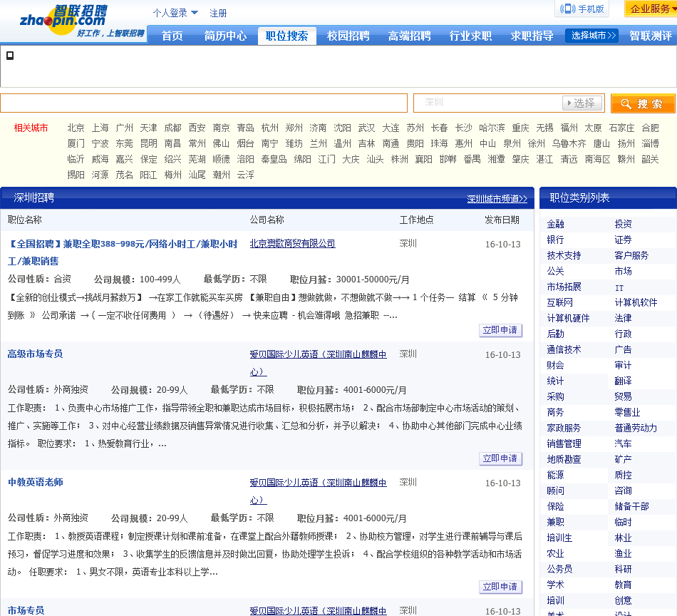Click the orange 搜索 button
This screenshot has height=616, width=677.
tap(643, 103)
